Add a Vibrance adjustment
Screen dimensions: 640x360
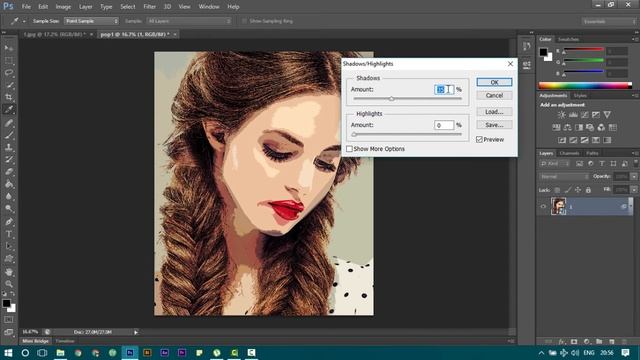coord(607,115)
